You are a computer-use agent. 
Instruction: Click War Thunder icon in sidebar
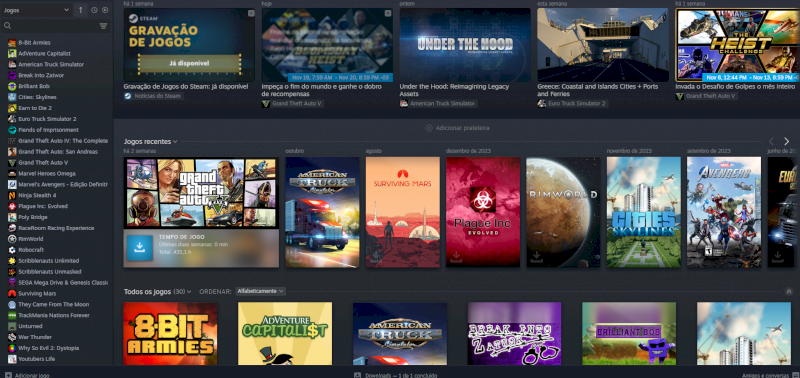point(12,337)
